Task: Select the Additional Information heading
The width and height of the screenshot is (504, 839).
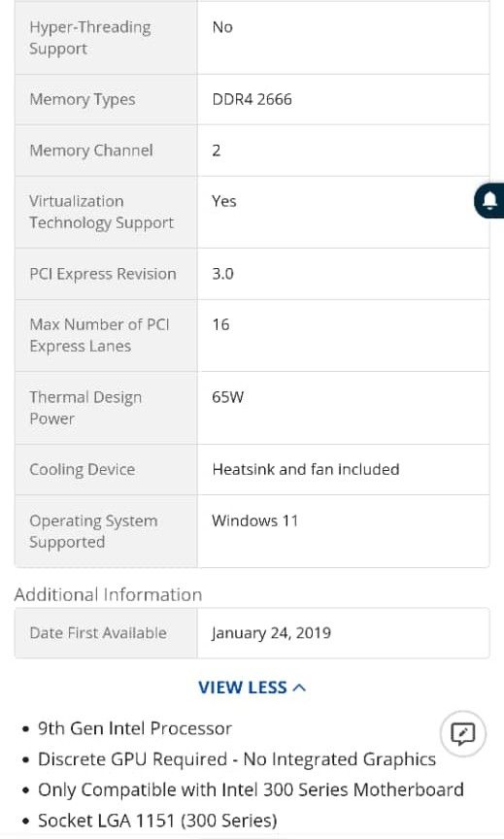Action: pos(108,595)
